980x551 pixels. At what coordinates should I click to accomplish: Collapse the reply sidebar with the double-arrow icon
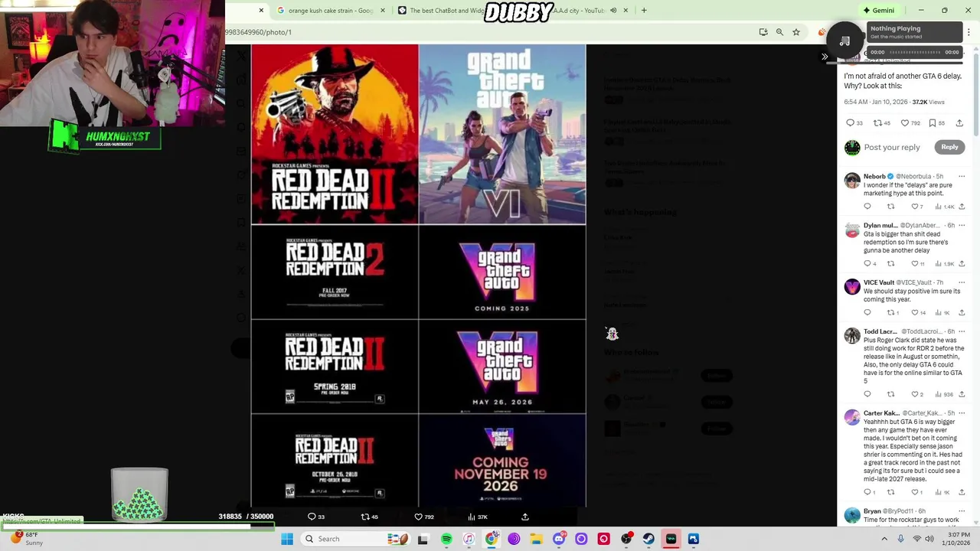[825, 57]
